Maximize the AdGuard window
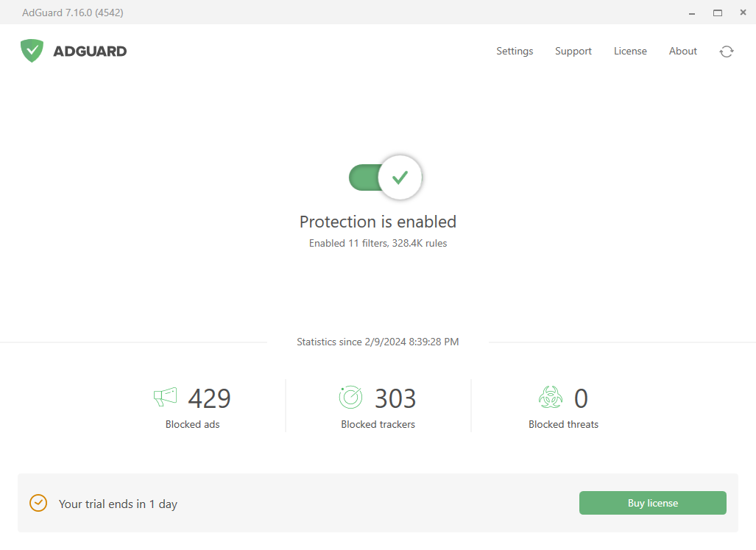The width and height of the screenshot is (756, 550). 718,13
